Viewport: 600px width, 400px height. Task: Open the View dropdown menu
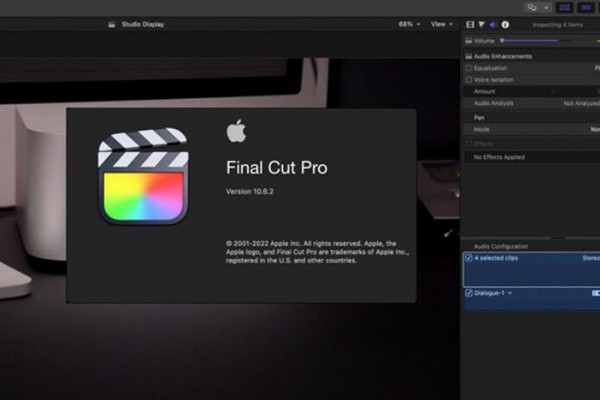pyautogui.click(x=442, y=24)
